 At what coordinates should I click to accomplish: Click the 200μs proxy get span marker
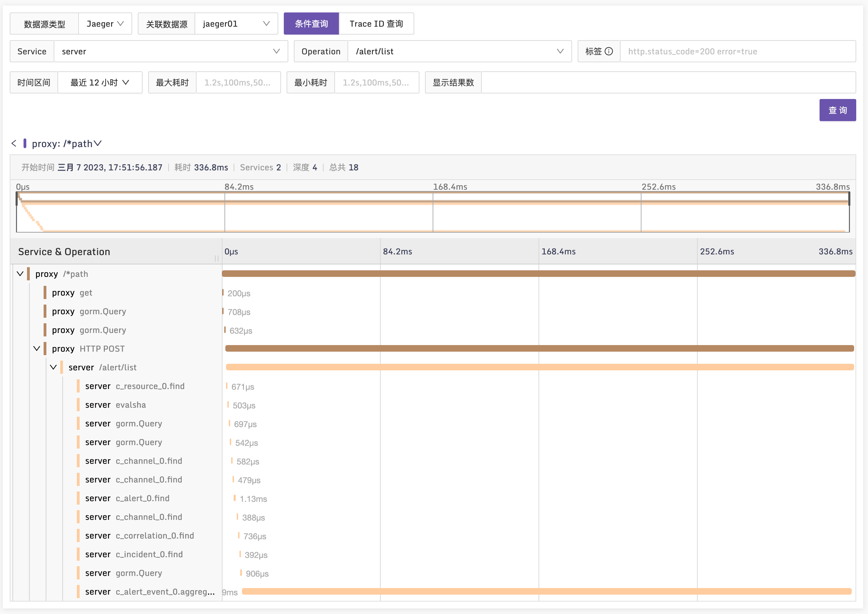point(223,292)
